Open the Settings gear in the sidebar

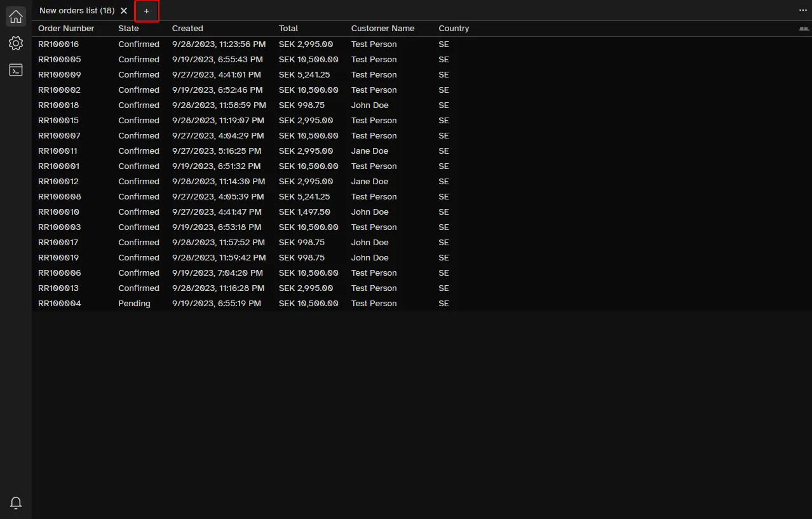click(15, 43)
